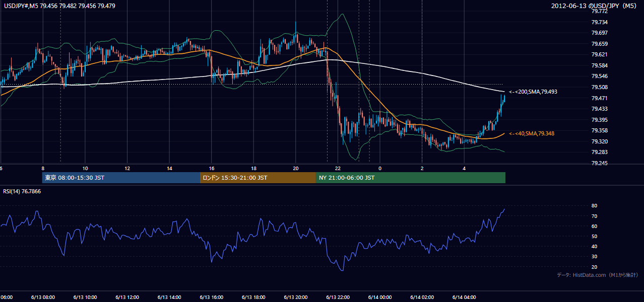Click RSI scale value 60
Screen dimensions: 644x302
595,226
